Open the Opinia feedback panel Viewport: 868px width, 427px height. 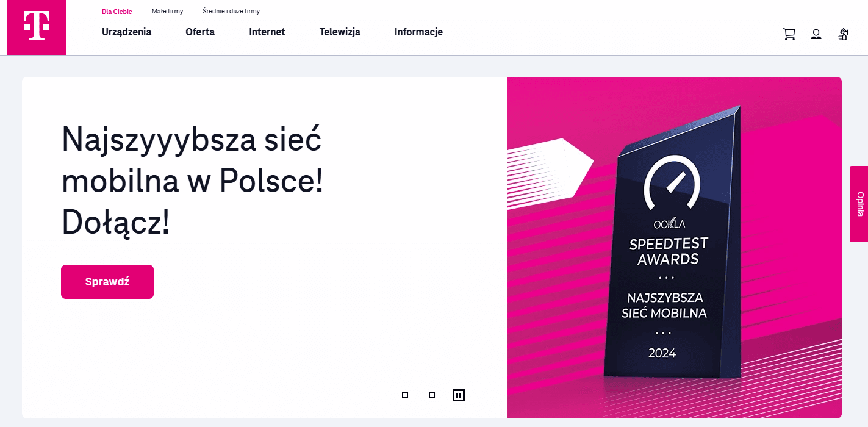(x=859, y=205)
